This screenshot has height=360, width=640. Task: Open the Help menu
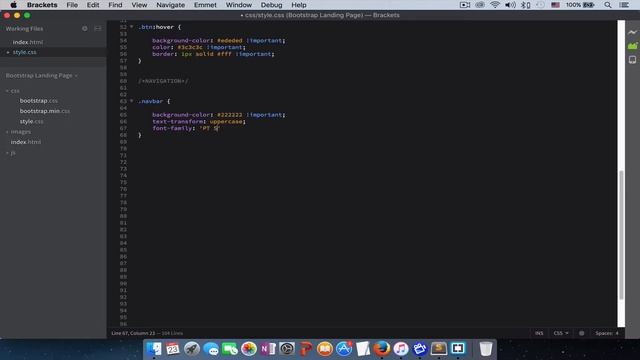pos(299,5)
